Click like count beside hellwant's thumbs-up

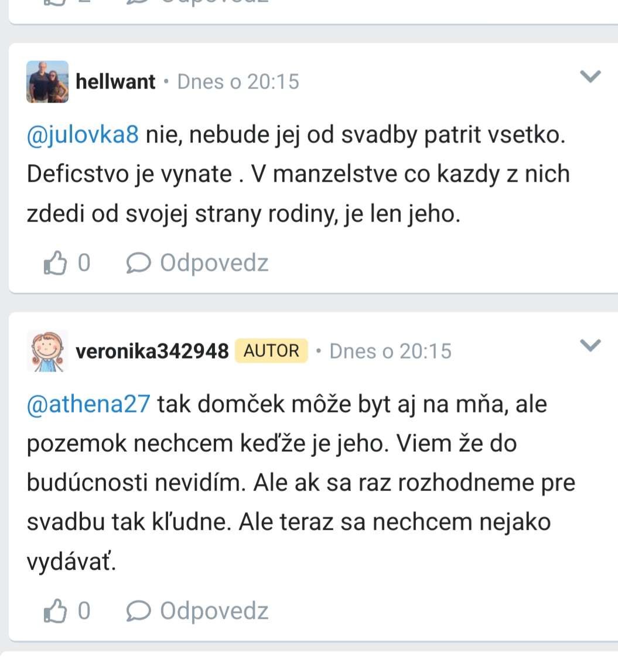pyautogui.click(x=84, y=263)
